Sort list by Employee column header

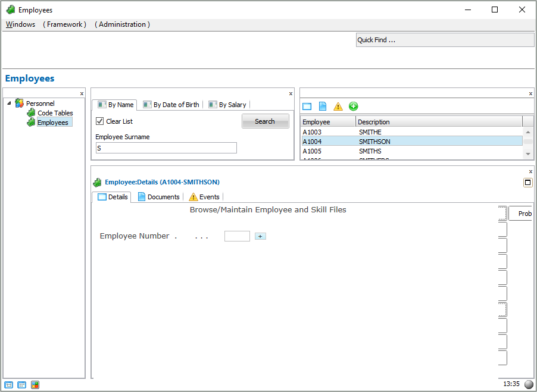(x=328, y=122)
